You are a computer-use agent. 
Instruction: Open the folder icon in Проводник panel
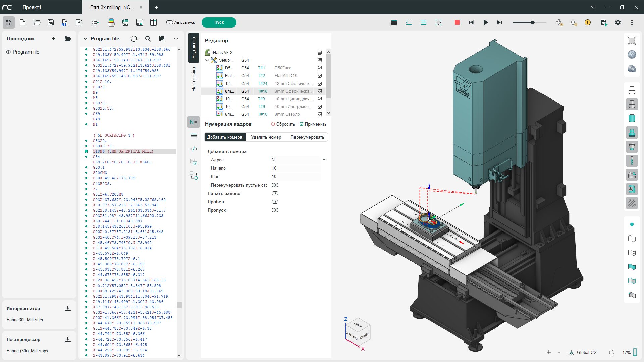(x=68, y=39)
